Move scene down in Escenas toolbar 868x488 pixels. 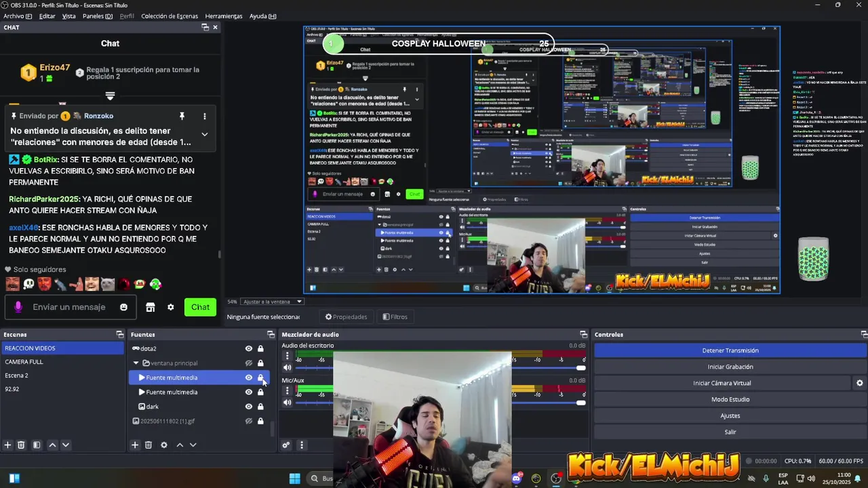[x=66, y=445]
